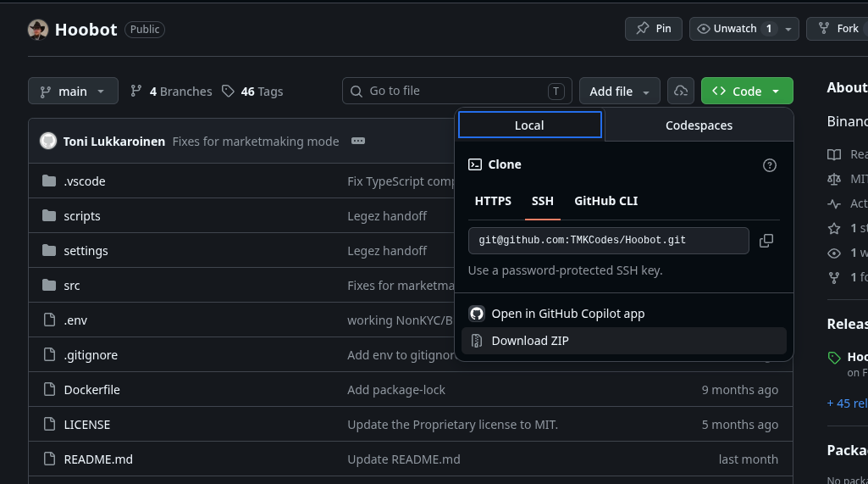Click the SSH clone URL field
The height and width of the screenshot is (484, 868).
click(x=608, y=241)
